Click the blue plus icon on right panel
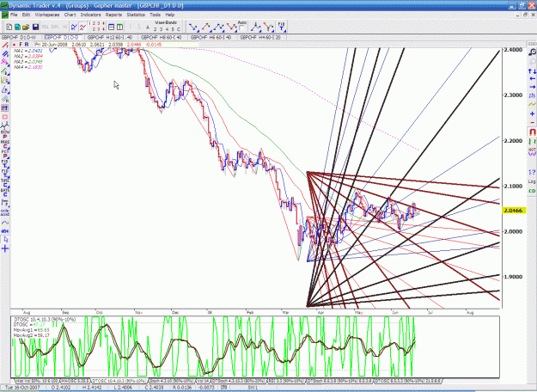The width and height of the screenshot is (537, 392). 532,113
